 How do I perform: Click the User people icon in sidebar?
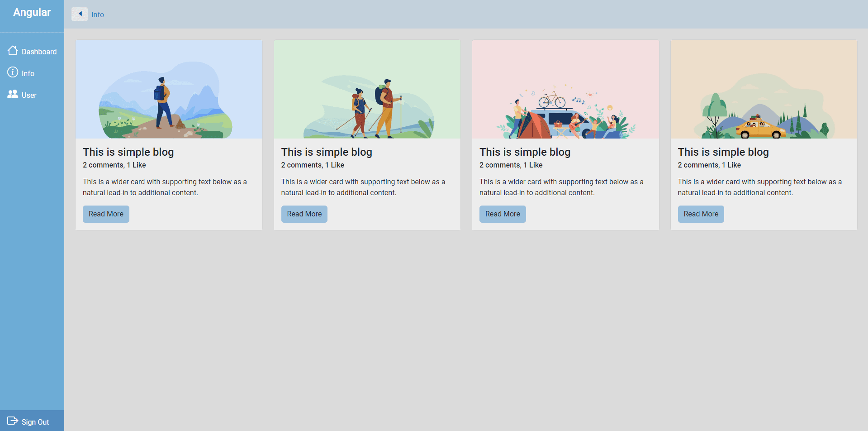click(12, 95)
